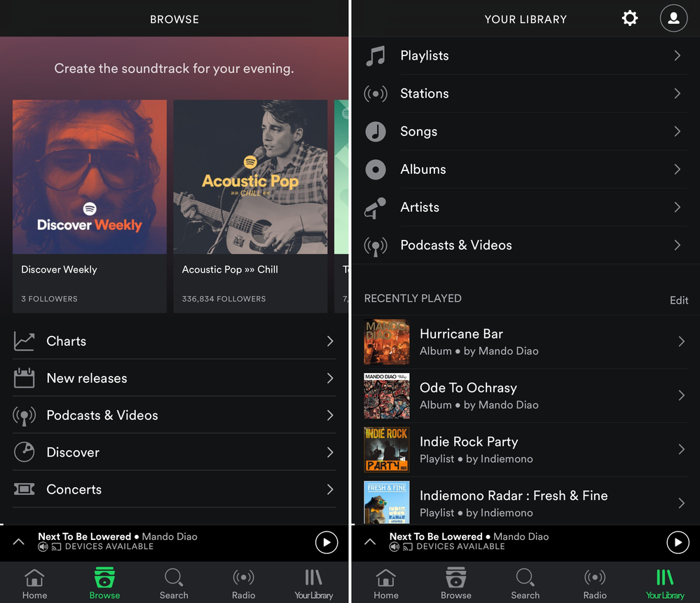Open Radio tab on Your Library screen
700x603 pixels.
coord(595,583)
